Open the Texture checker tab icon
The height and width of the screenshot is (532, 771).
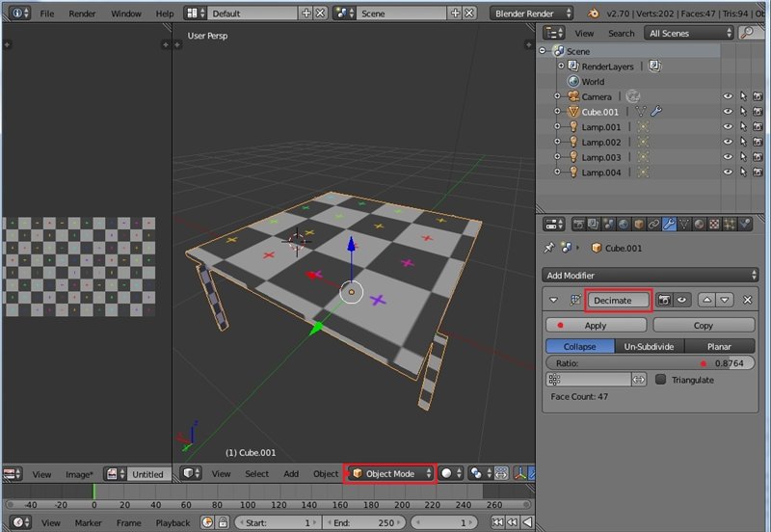point(714,224)
